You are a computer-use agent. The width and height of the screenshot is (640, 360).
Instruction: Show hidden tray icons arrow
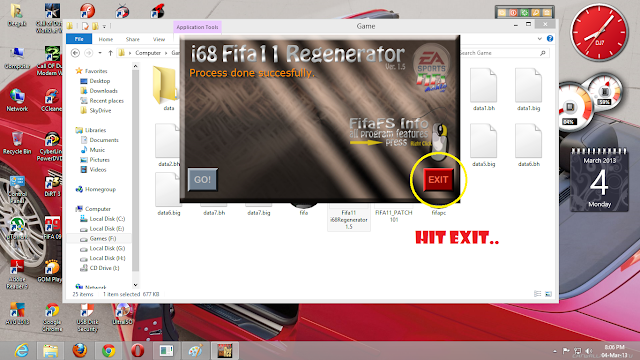click(x=555, y=351)
